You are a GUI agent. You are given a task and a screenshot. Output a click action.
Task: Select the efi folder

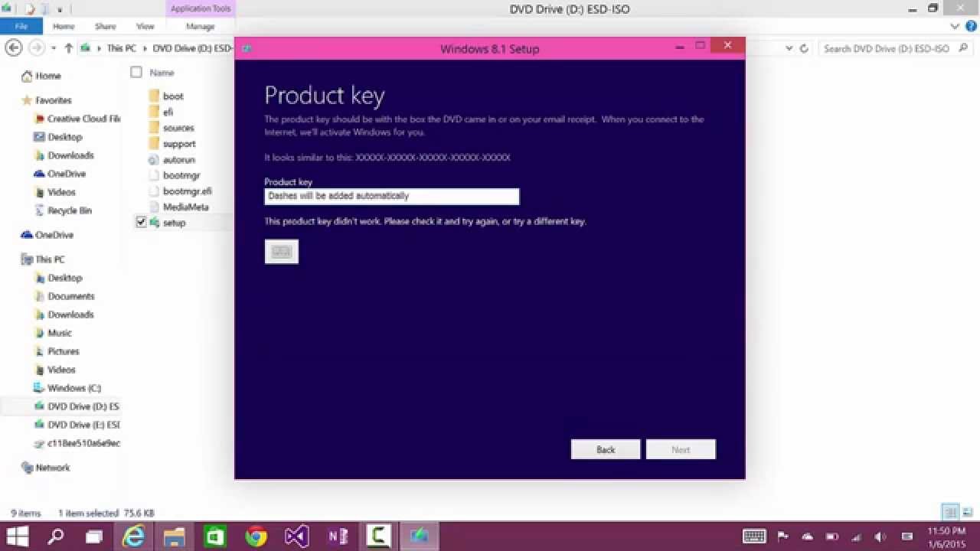click(x=168, y=112)
